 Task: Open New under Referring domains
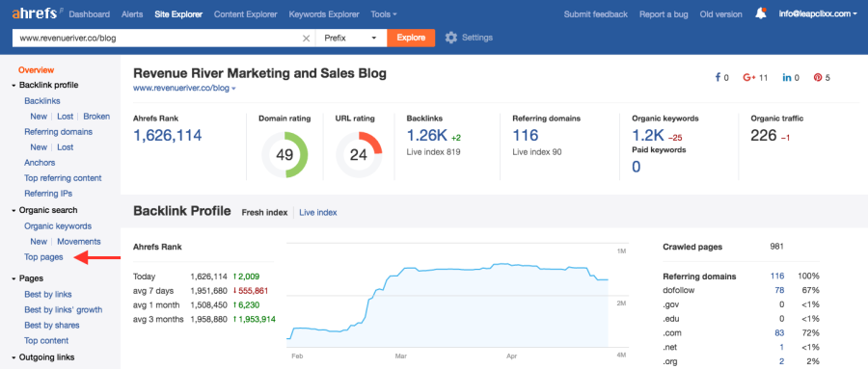pyautogui.click(x=39, y=147)
